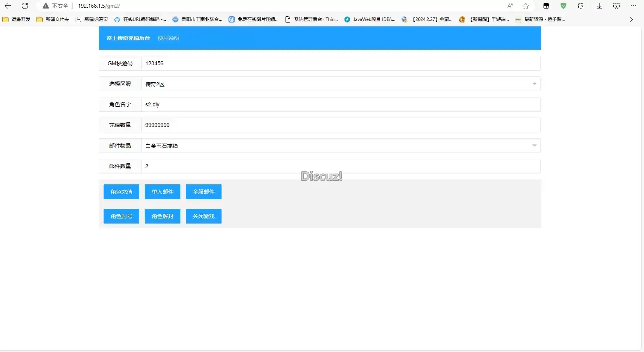
Task: Focus the 角色名字 input containing s2.diy
Action: point(341,104)
